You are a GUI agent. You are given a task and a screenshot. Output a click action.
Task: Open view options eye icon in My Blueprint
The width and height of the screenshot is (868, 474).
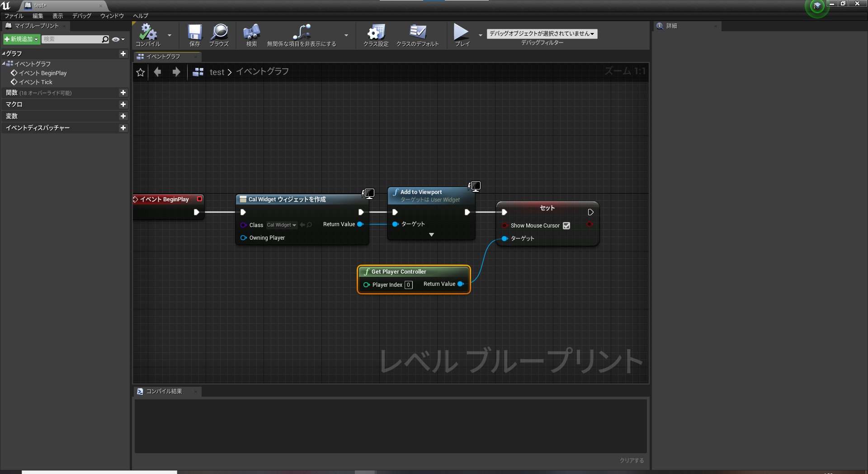pyautogui.click(x=118, y=39)
